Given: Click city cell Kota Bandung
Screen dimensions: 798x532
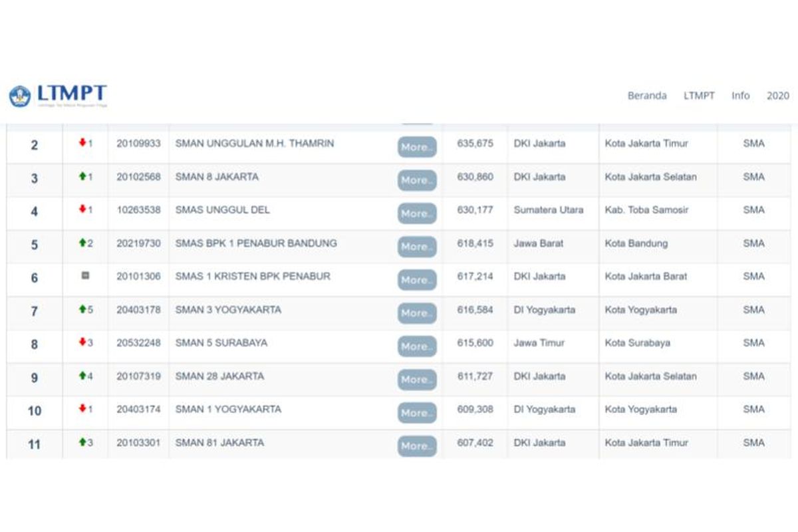Looking at the screenshot, I should click(636, 243).
